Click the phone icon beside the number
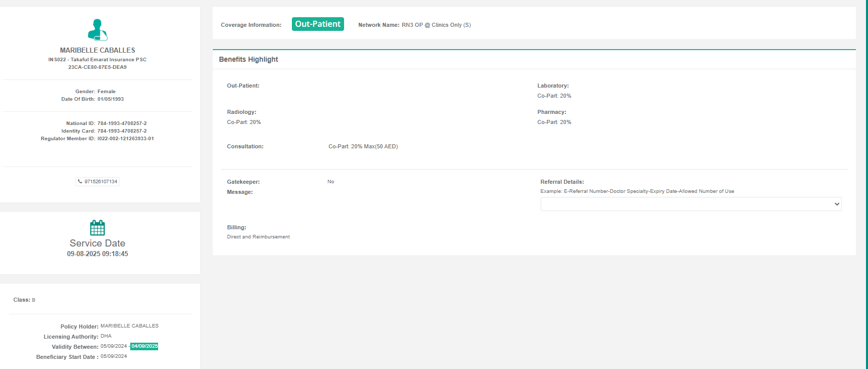The width and height of the screenshot is (868, 369). click(80, 182)
